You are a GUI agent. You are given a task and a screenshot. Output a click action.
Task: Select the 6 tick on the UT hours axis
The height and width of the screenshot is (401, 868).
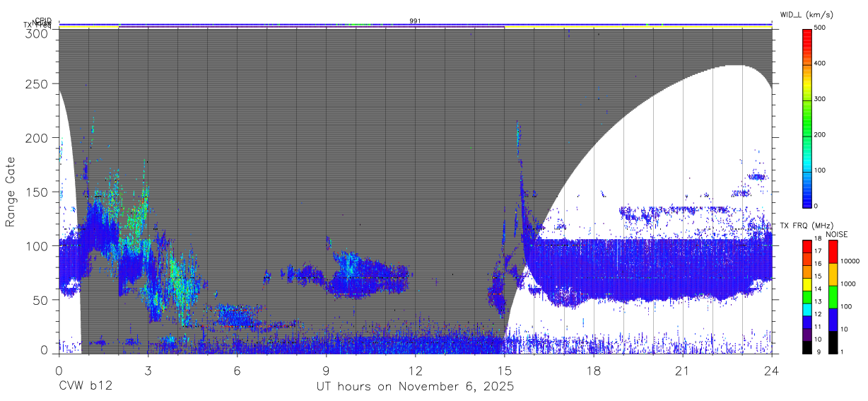point(237,370)
